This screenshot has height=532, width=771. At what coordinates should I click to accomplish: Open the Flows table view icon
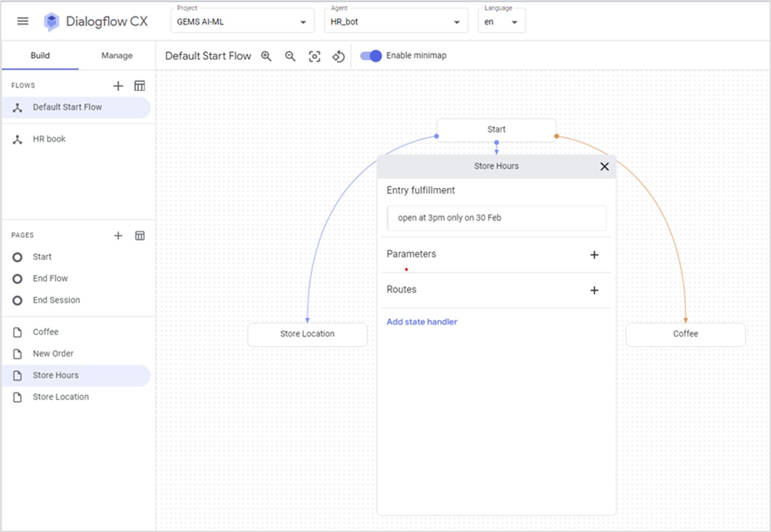coord(140,86)
